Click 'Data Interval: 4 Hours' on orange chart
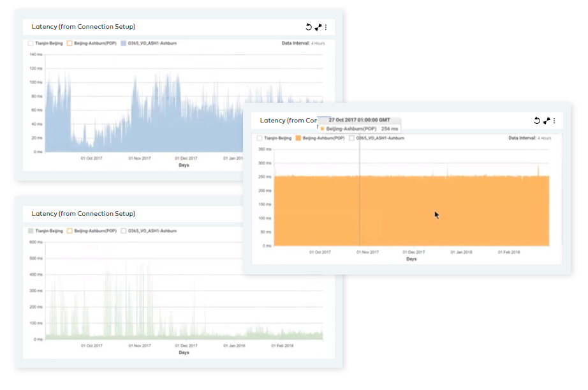The height and width of the screenshot is (390, 588). pos(530,138)
